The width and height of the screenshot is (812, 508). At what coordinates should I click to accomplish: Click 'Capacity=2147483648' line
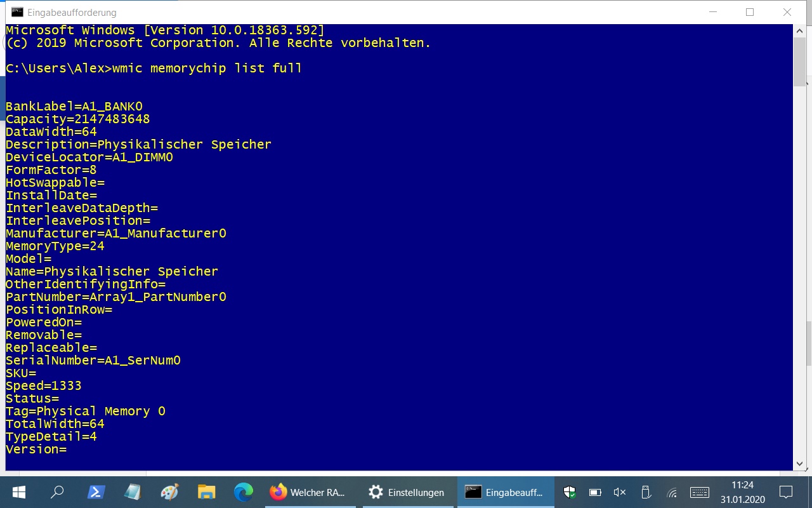coord(78,119)
